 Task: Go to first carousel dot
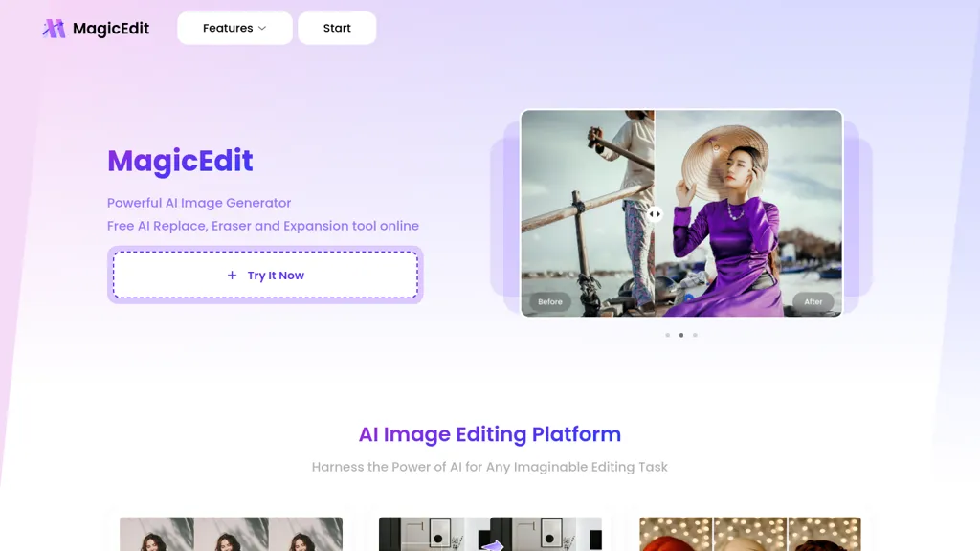667,336
